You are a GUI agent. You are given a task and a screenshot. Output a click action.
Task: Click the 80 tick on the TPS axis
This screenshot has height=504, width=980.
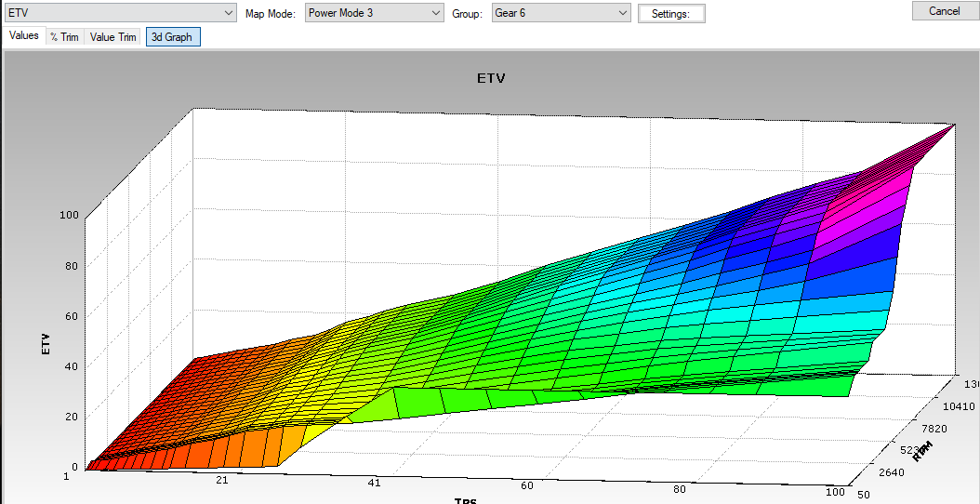681,489
